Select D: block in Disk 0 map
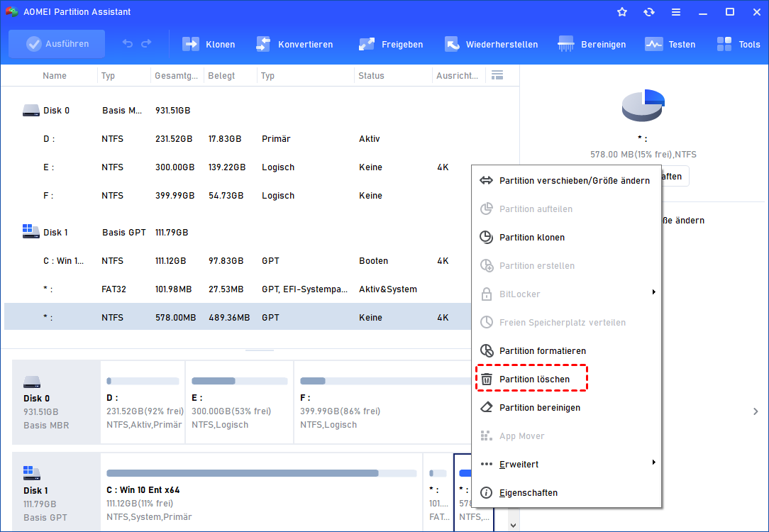This screenshot has width=769, height=532. (143, 402)
